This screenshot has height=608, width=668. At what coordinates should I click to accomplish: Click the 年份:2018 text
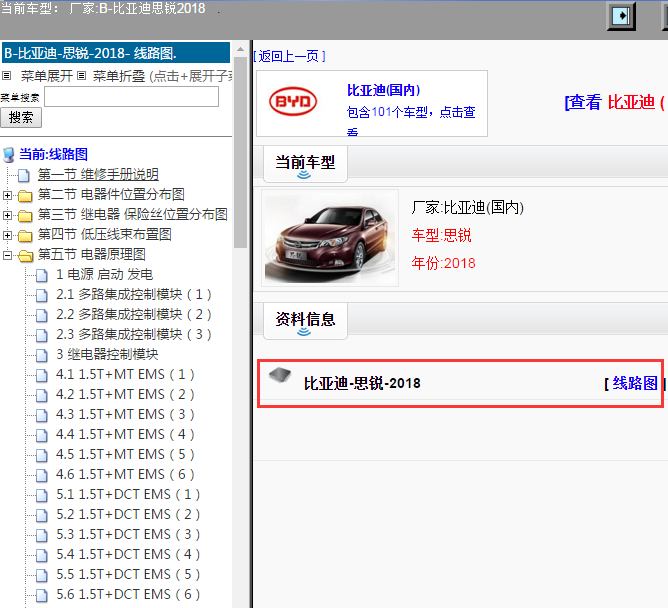[x=443, y=263]
